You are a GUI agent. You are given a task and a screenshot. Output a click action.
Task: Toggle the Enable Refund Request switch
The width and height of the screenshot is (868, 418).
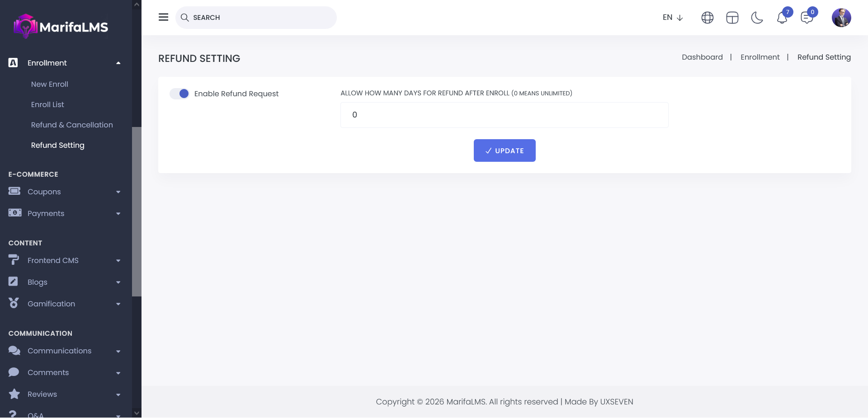pos(179,94)
